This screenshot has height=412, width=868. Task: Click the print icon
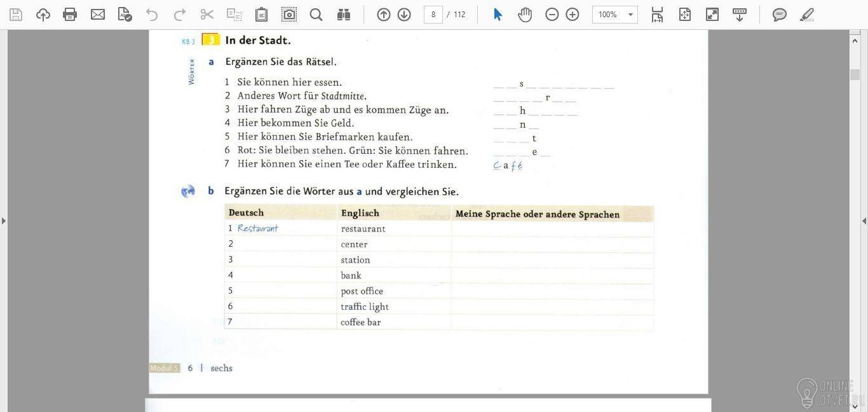70,14
